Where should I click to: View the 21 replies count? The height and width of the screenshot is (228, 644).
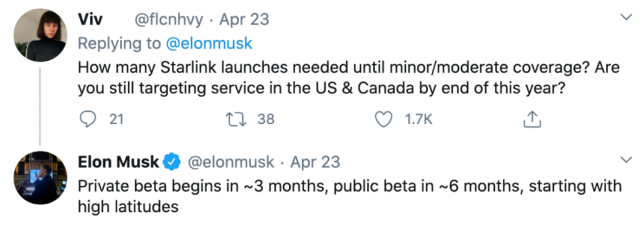pos(116,119)
